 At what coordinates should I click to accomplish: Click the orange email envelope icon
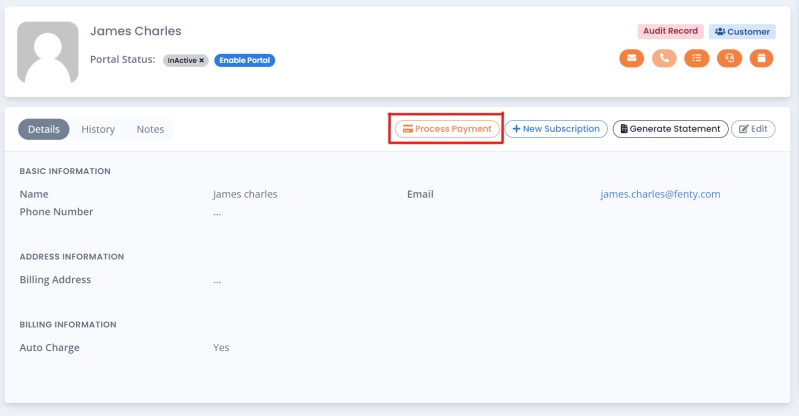point(631,58)
